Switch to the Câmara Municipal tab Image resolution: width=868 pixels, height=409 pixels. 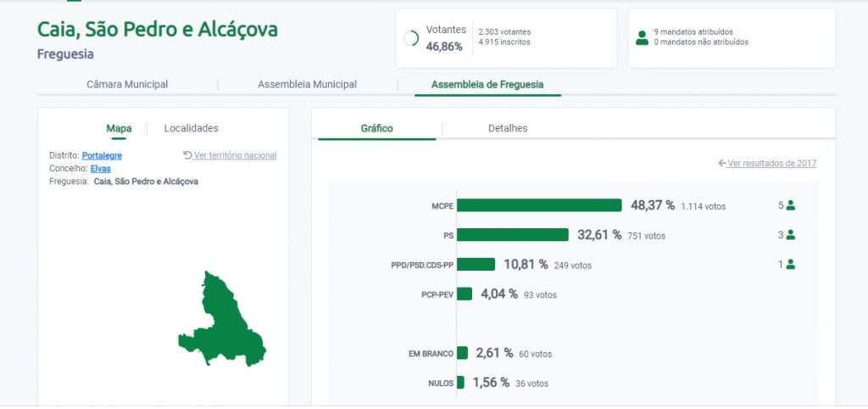[x=127, y=85]
